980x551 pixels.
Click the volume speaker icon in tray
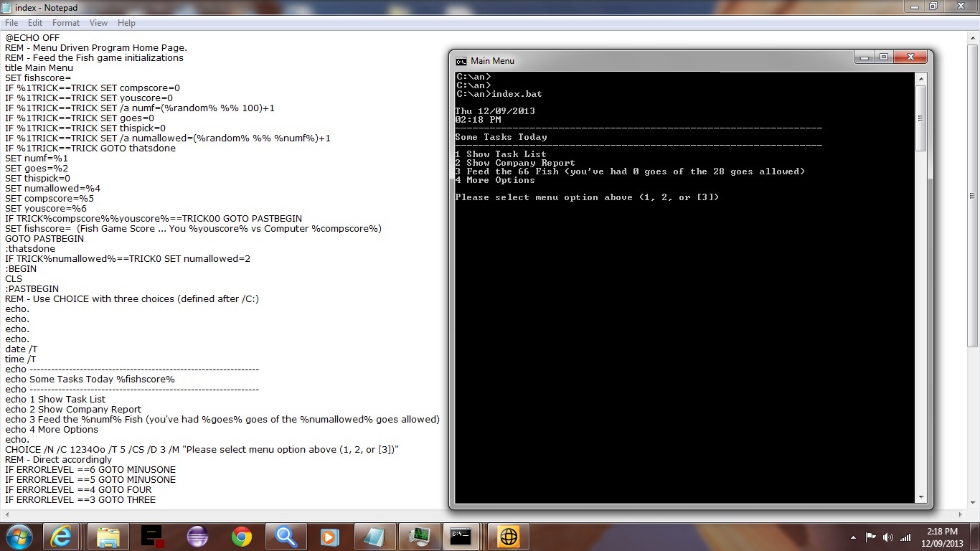coord(888,537)
